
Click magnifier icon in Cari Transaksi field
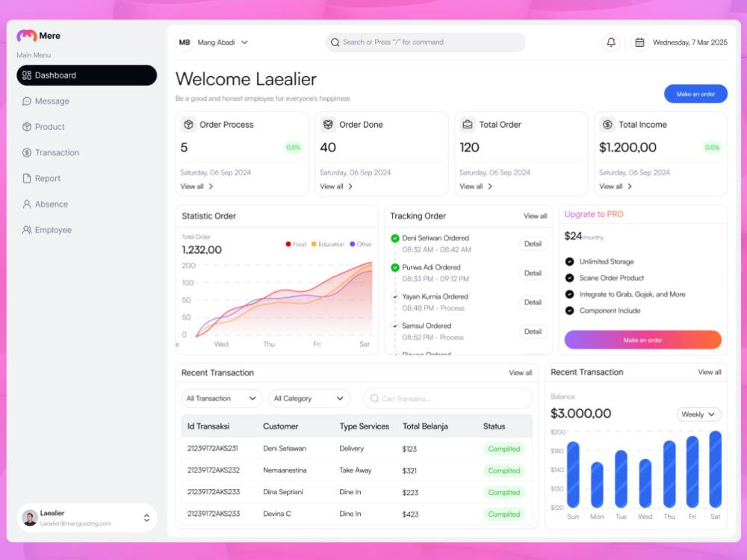pyautogui.click(x=374, y=399)
